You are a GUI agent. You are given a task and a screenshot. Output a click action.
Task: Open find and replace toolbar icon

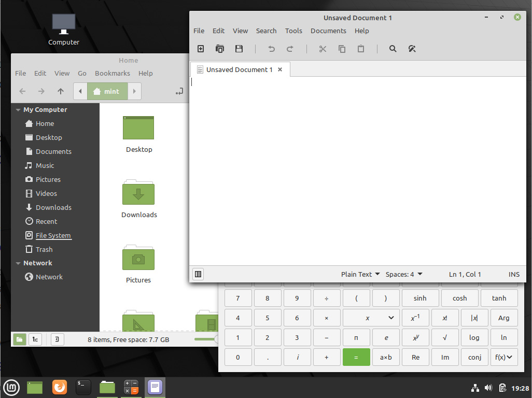[412, 49]
